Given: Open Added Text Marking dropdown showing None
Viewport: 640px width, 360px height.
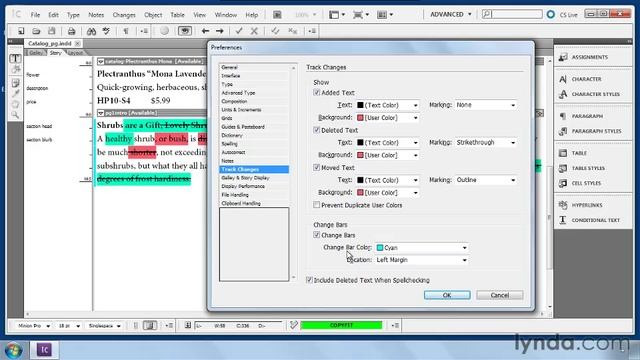Looking at the screenshot, I should coord(486,105).
